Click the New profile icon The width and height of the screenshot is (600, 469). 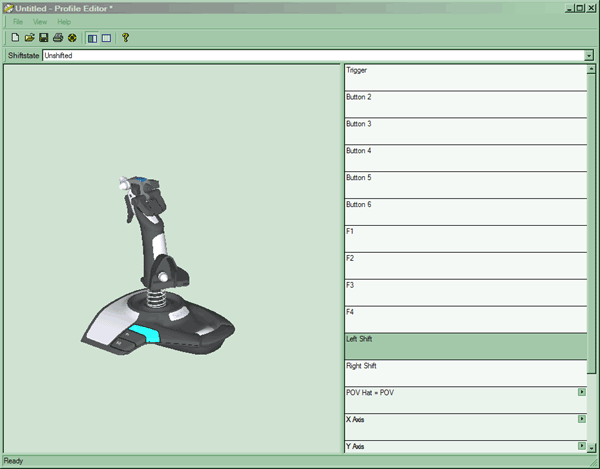[x=16, y=38]
